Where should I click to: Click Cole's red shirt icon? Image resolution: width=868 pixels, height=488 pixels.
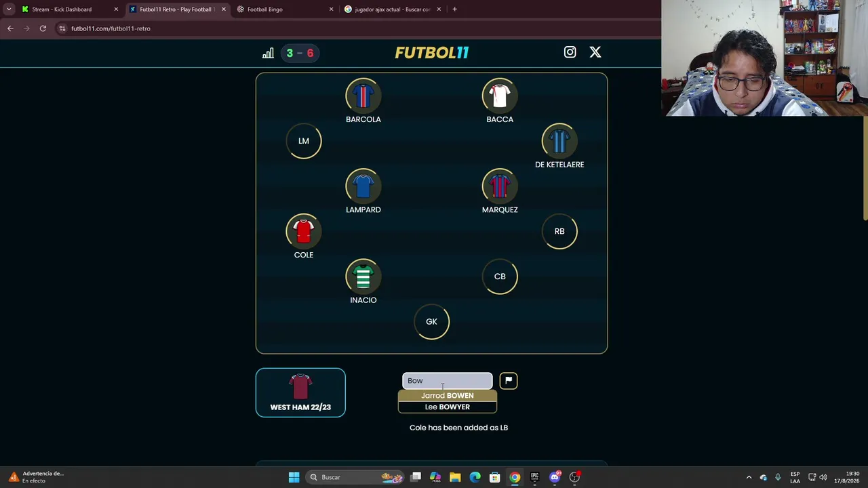pyautogui.click(x=304, y=231)
